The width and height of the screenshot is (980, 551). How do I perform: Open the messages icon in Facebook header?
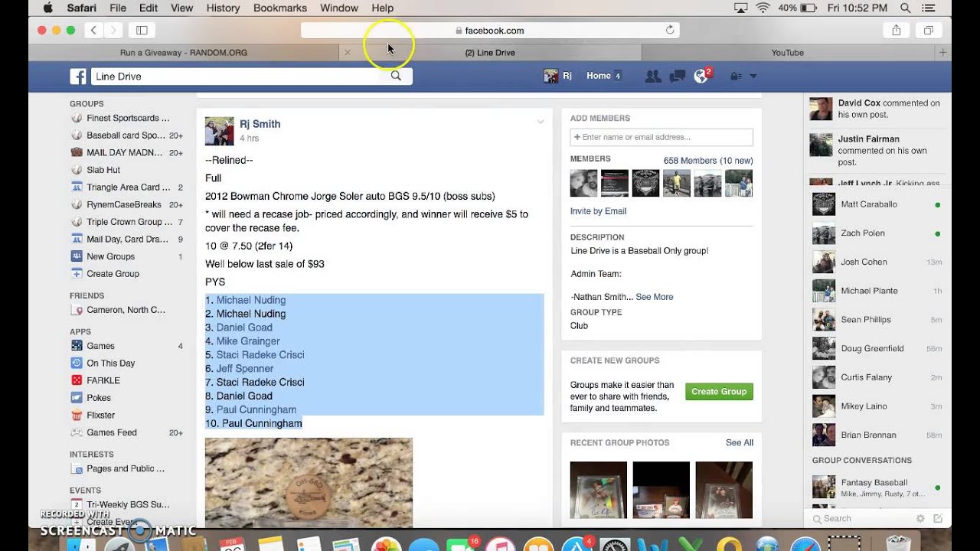[x=677, y=76]
